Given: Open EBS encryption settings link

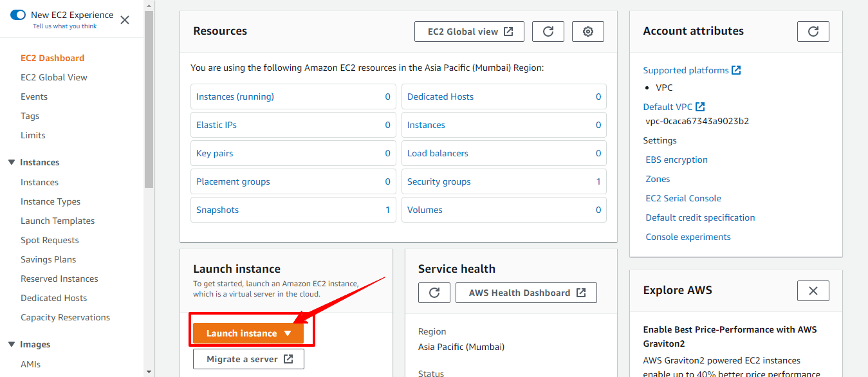Looking at the screenshot, I should point(676,160).
